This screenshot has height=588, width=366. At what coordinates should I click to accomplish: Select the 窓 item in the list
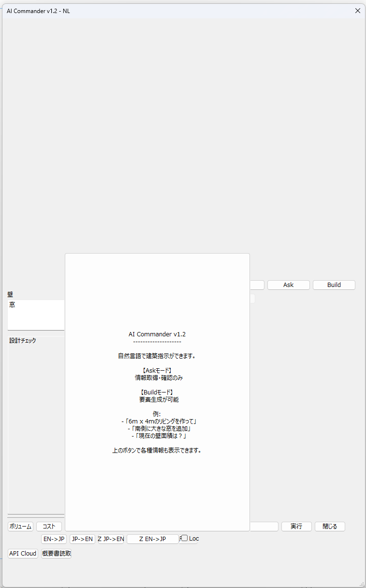[x=13, y=305]
